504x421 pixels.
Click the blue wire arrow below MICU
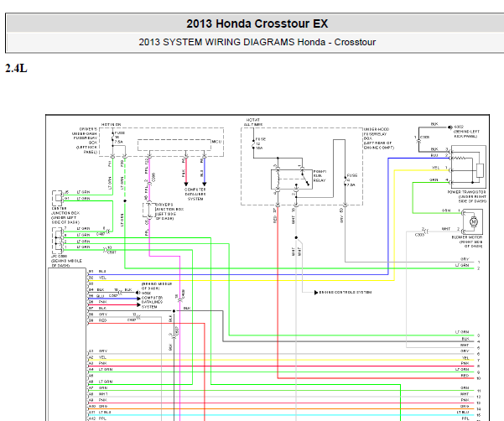[204, 185]
